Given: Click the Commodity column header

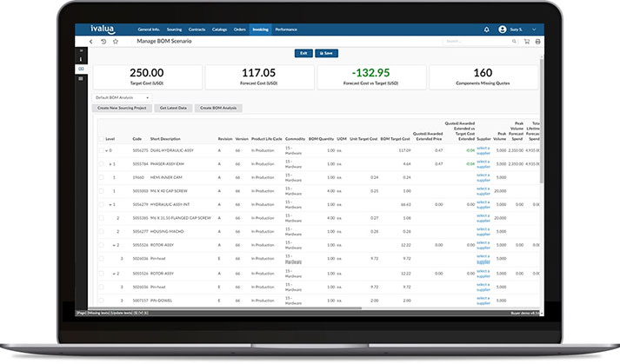Looking at the screenshot, I should 295,139.
